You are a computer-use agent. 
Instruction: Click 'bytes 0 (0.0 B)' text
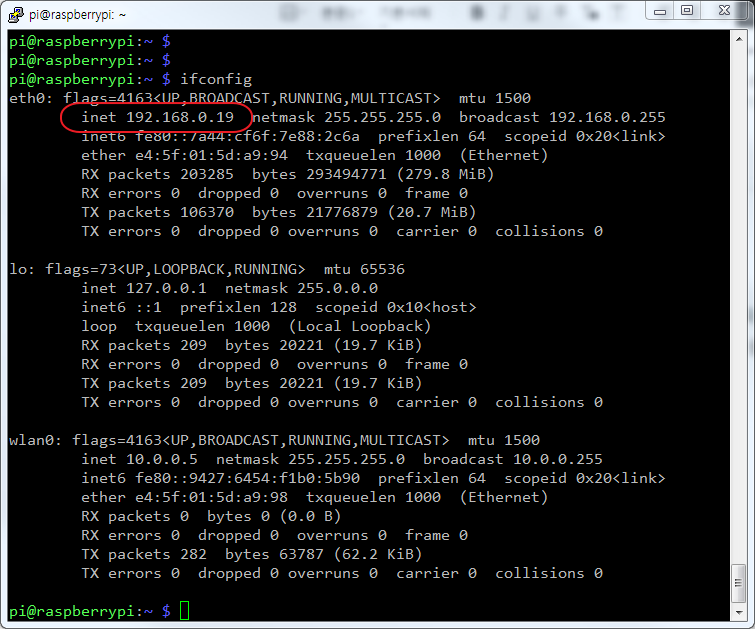[274, 516]
